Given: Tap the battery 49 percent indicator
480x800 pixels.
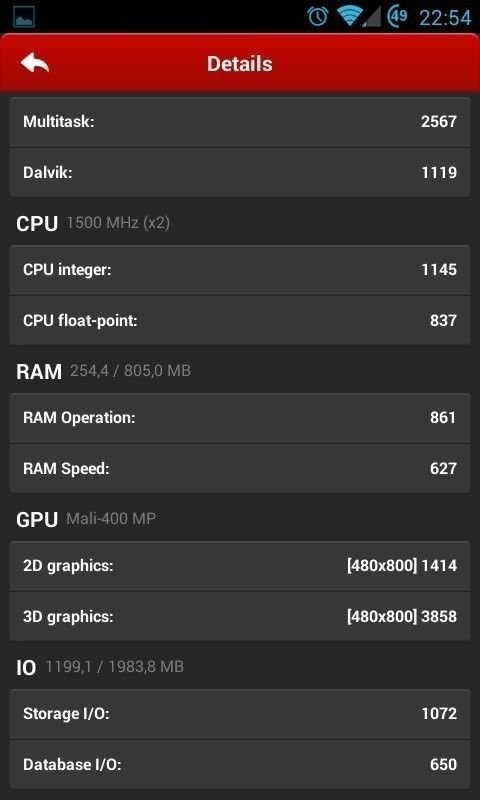Looking at the screenshot, I should [398, 16].
